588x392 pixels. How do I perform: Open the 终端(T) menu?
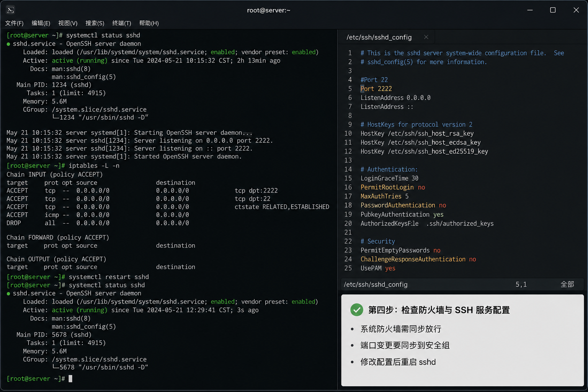[x=122, y=23]
